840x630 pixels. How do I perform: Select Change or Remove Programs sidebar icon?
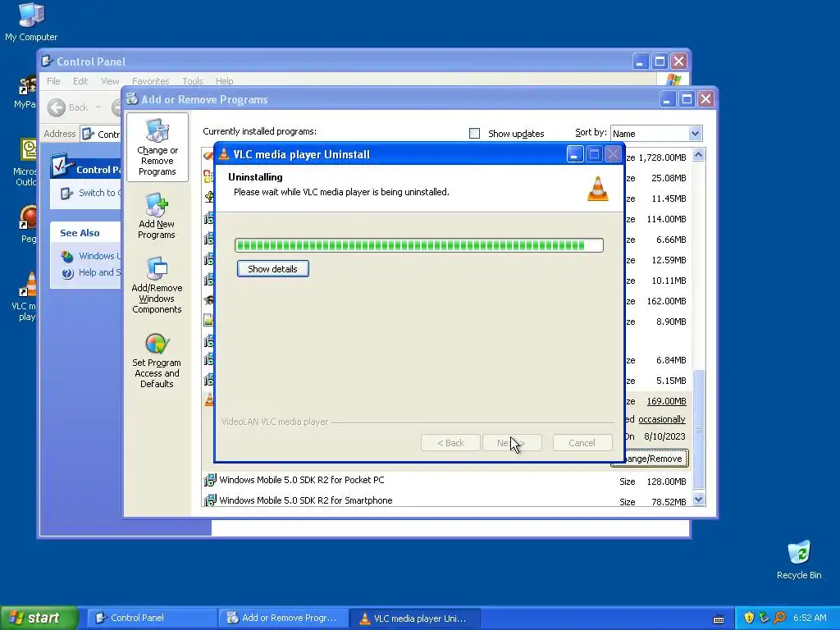pyautogui.click(x=157, y=148)
